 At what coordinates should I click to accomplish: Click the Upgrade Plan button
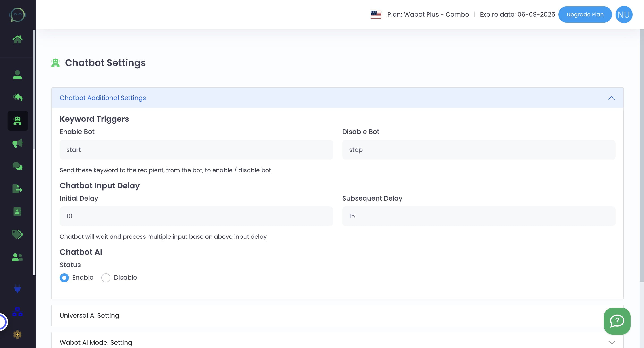pos(585,15)
